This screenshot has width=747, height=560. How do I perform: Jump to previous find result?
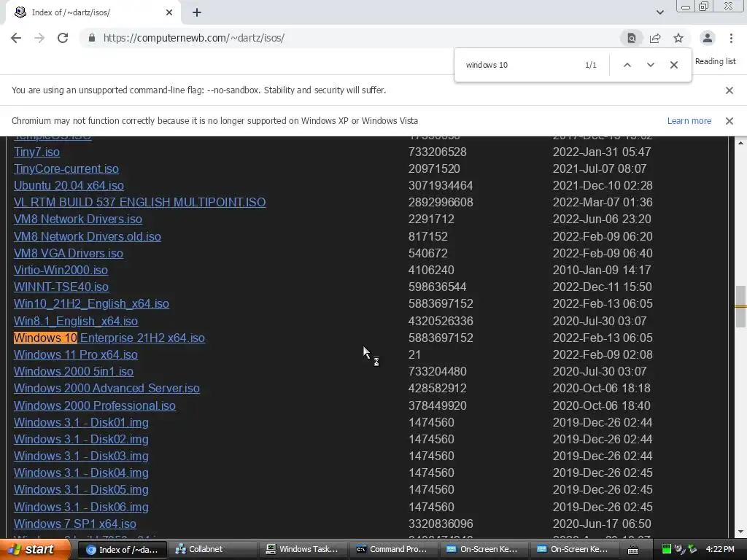(627, 65)
